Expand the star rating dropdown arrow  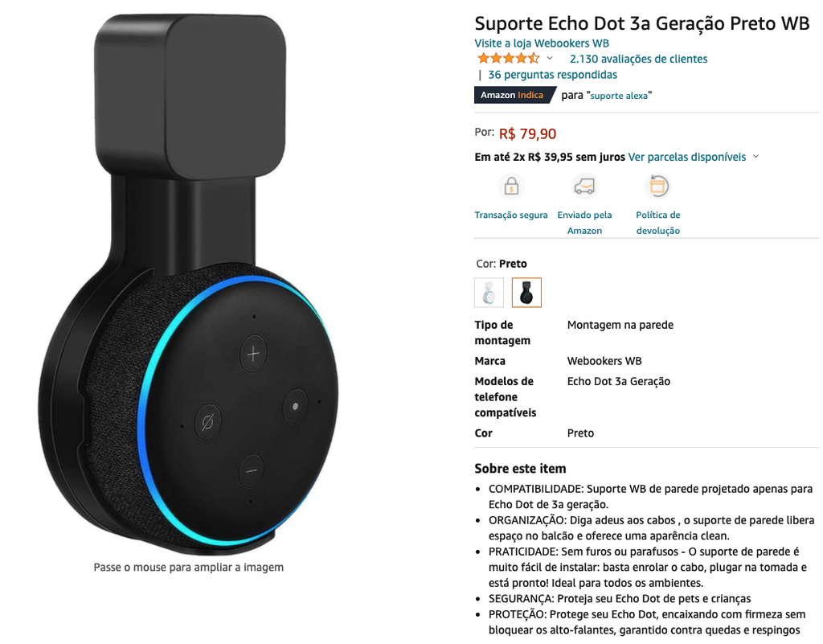(x=550, y=58)
